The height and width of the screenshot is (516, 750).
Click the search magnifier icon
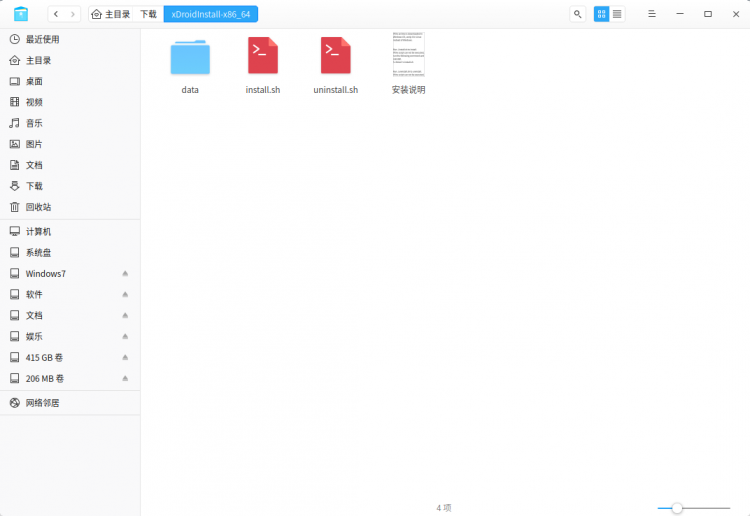[x=577, y=14]
